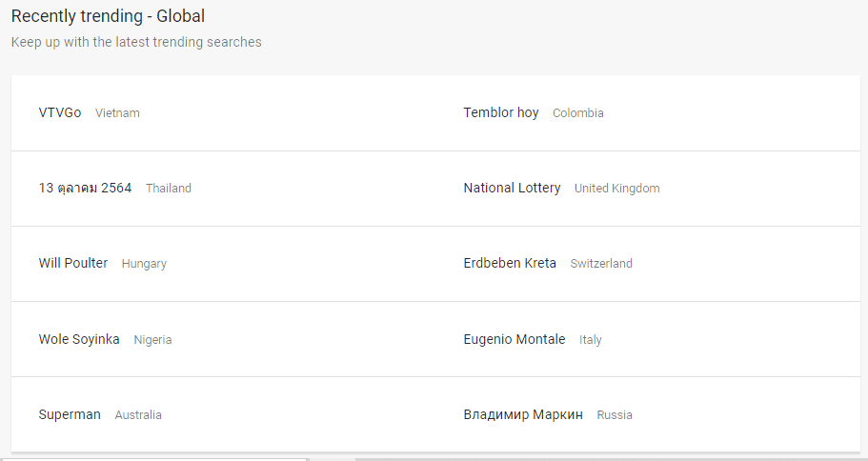
Task: Click the Colombia country label
Action: coord(578,113)
